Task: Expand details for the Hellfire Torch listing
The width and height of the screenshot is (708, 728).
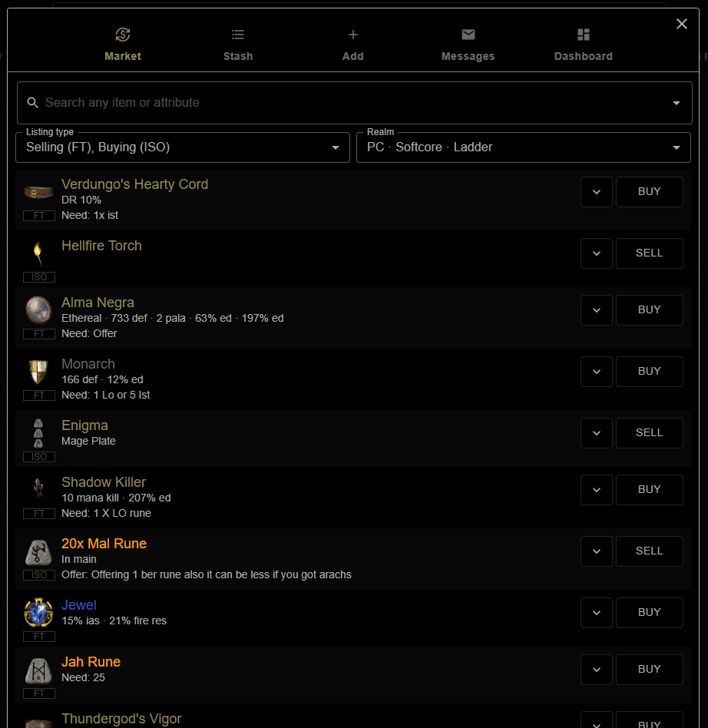Action: (x=597, y=253)
